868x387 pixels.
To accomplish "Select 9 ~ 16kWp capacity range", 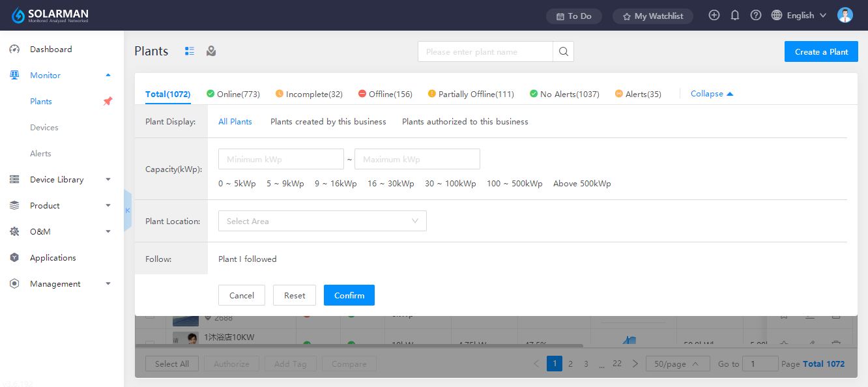I will (x=336, y=184).
